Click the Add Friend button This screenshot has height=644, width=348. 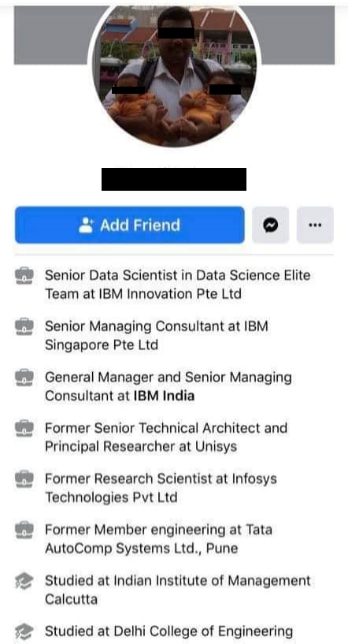tap(130, 225)
